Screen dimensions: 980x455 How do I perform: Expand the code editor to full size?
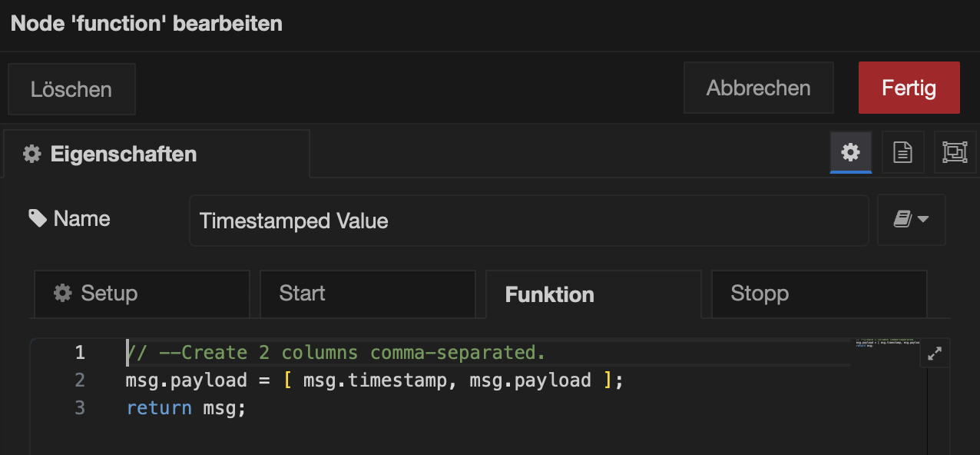(x=935, y=354)
